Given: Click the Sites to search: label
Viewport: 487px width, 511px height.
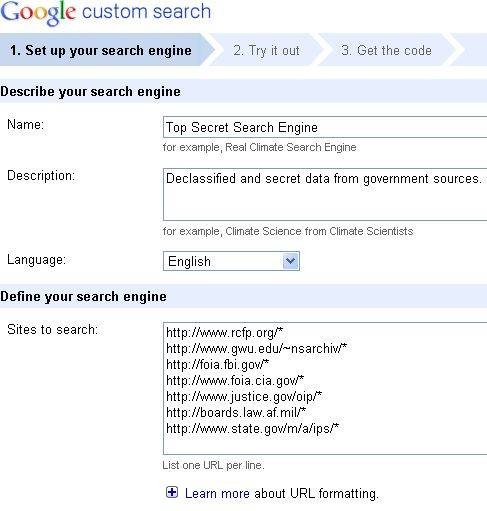Looking at the screenshot, I should click(53, 330).
